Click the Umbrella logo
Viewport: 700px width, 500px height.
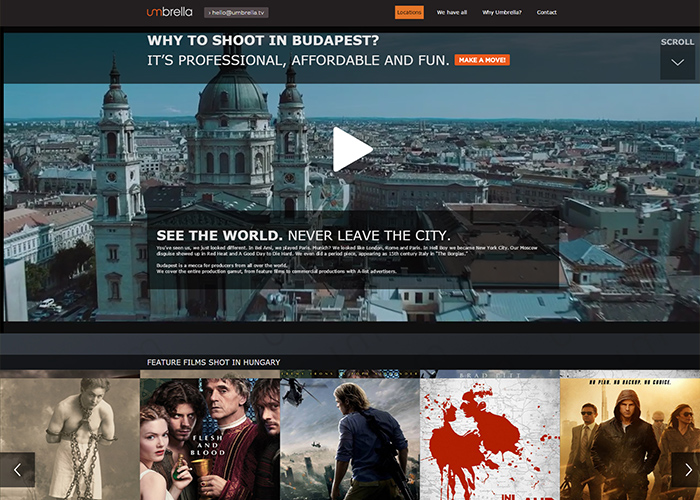tap(170, 12)
